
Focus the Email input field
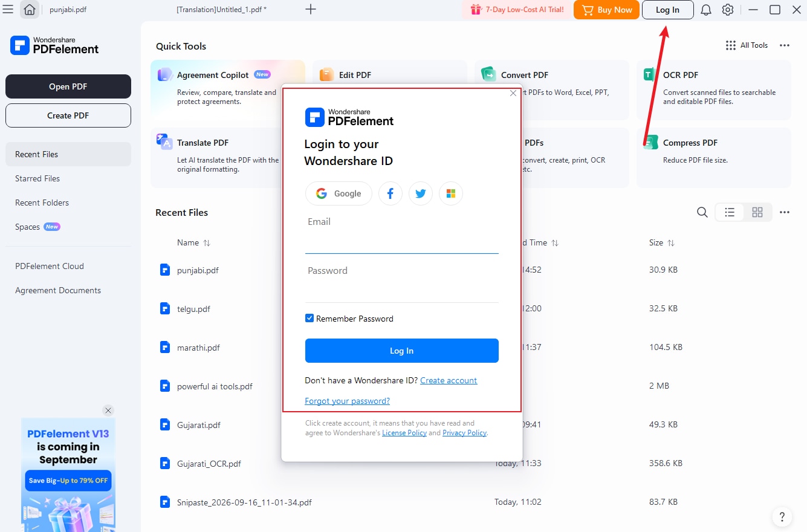point(402,241)
